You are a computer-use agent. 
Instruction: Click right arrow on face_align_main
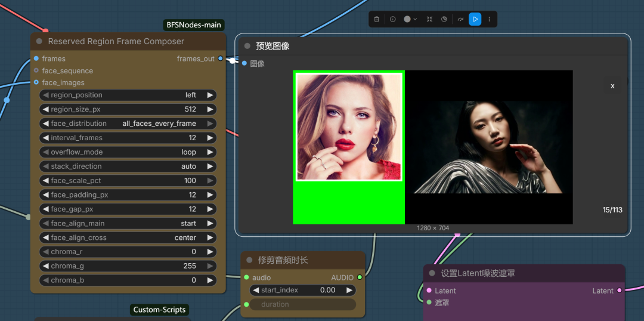point(210,224)
